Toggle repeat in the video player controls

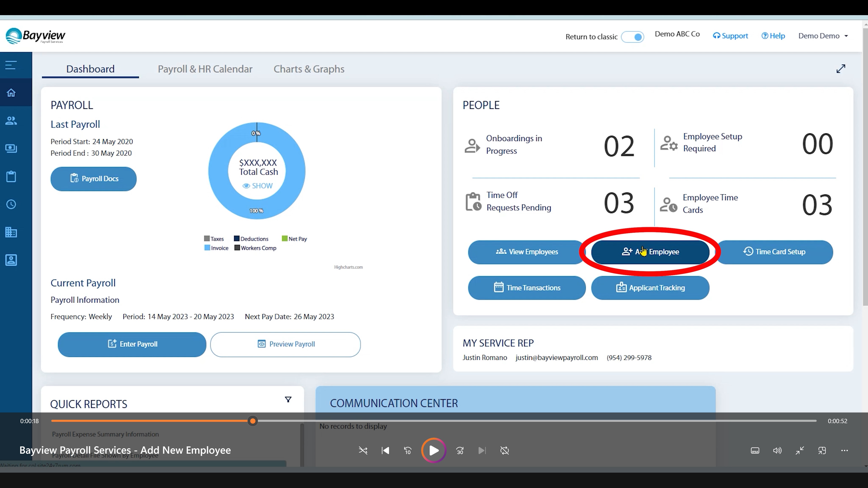coord(505,451)
